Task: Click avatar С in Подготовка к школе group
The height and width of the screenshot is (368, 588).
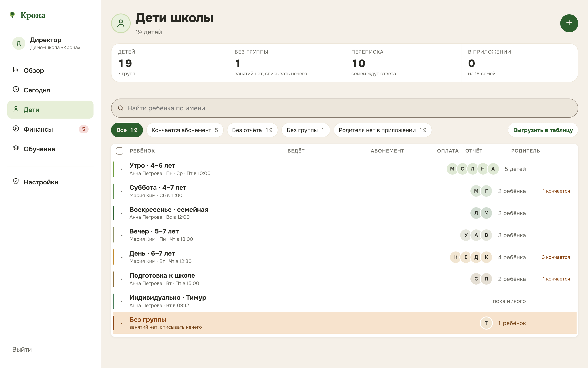Action: [476, 279]
